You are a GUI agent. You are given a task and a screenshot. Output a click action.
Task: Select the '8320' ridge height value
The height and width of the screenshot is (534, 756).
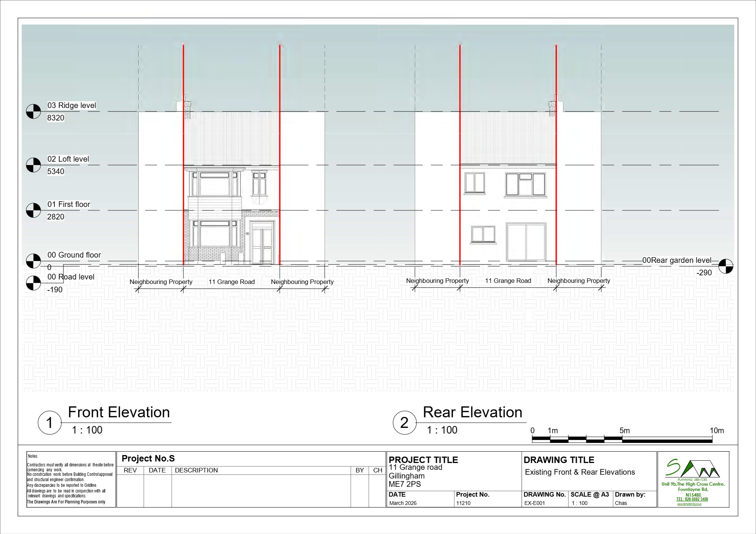[56, 118]
